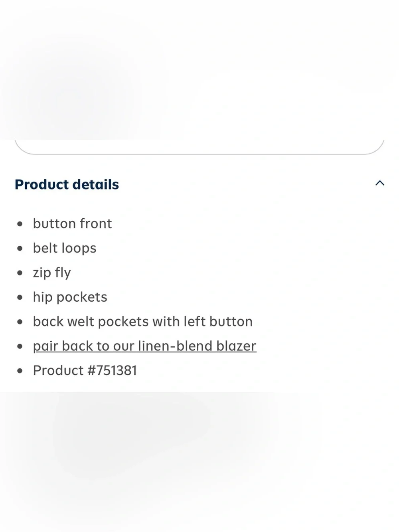Select the 'hip pockets' detail text
399x532 pixels.
coord(70,297)
